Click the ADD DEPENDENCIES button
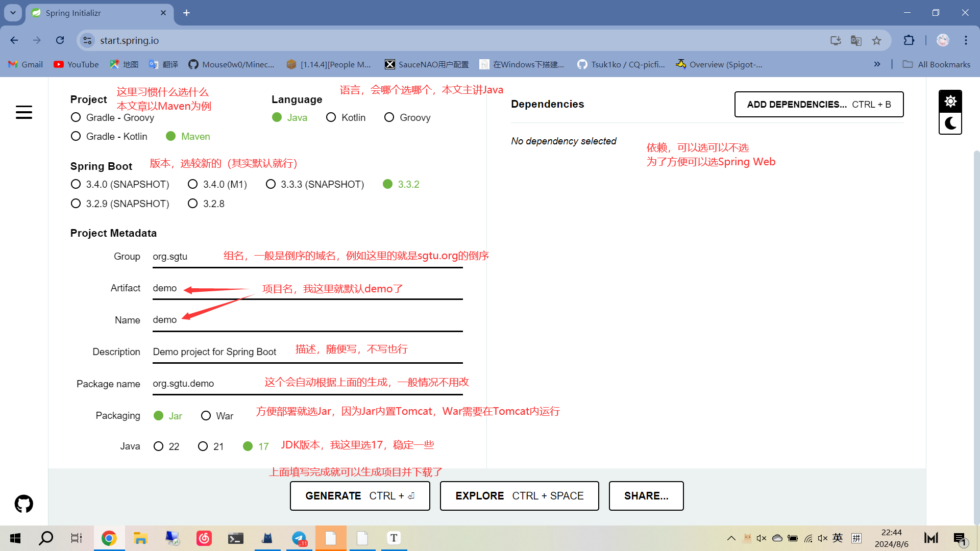Screen dimensions: 980x551 [x=819, y=105]
